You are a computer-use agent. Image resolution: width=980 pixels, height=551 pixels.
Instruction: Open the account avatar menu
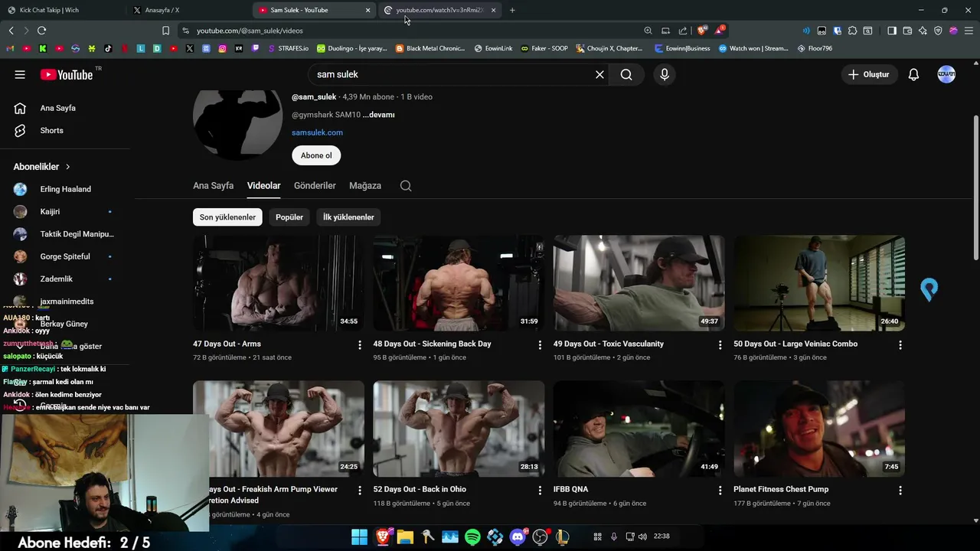tap(946, 74)
